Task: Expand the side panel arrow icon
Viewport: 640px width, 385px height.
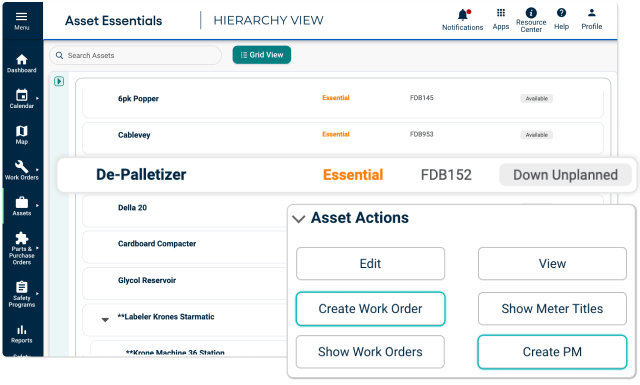Action: coord(59,81)
